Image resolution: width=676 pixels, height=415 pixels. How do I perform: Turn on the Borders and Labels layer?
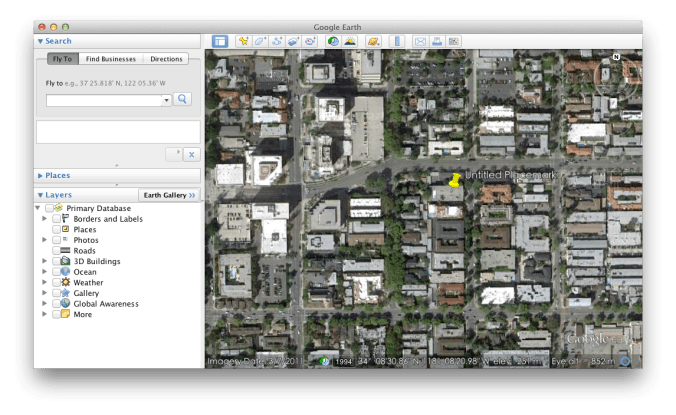[54, 219]
